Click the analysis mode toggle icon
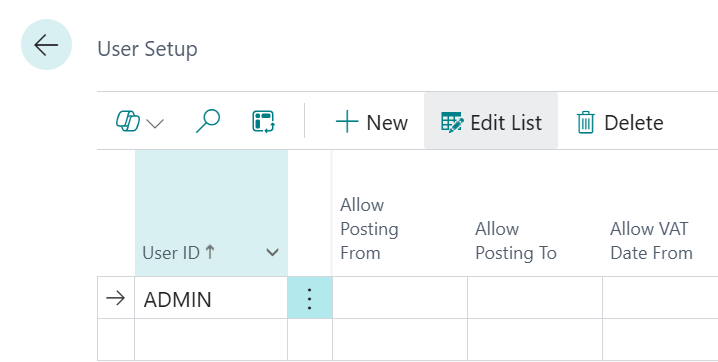The height and width of the screenshot is (362, 718). coord(263,122)
